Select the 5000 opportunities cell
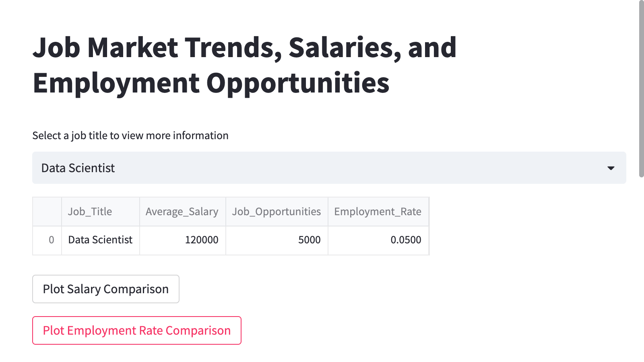Viewport: 644px width, 362px height. click(x=277, y=240)
